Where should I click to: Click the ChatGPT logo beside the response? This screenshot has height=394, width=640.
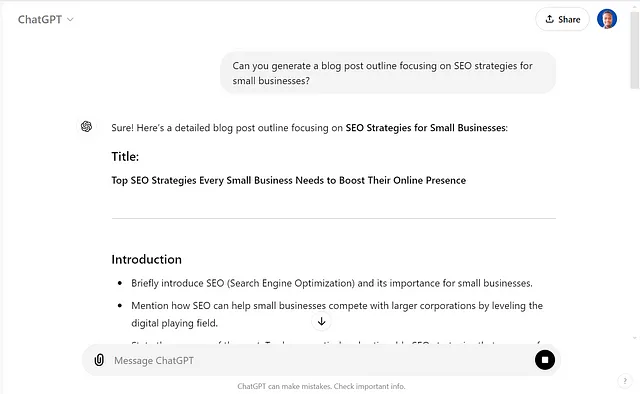tap(86, 127)
